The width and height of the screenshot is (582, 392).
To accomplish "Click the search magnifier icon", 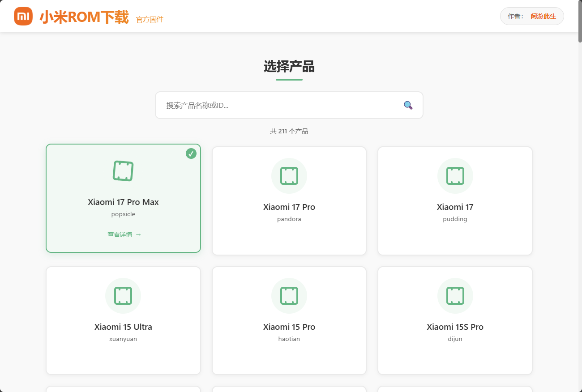I will pyautogui.click(x=407, y=105).
